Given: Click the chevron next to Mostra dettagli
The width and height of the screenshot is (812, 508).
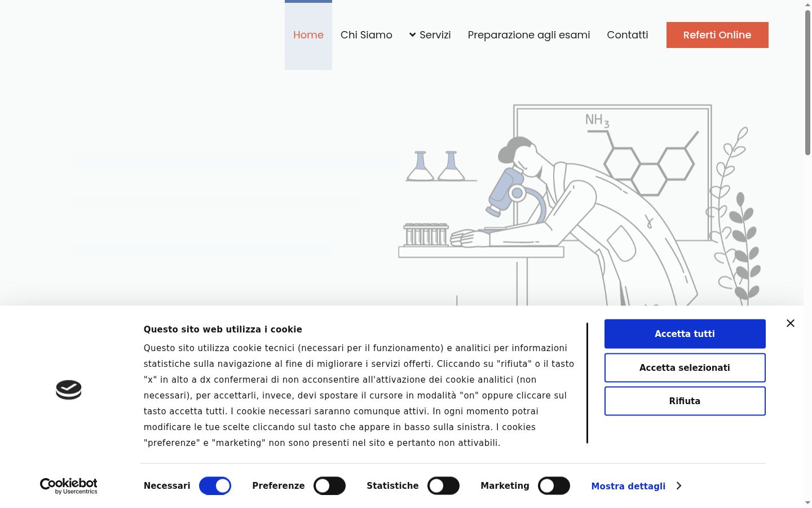Looking at the screenshot, I should tap(679, 486).
